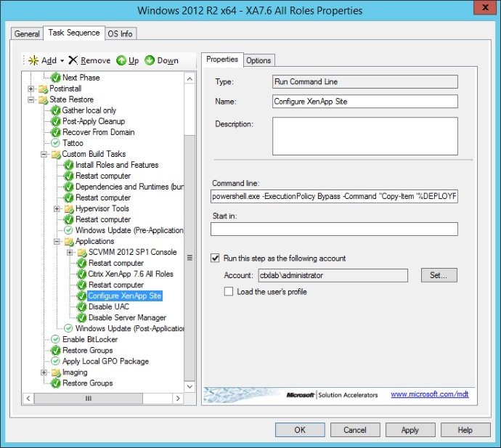The height and width of the screenshot is (448, 501).
Task: Click the Citrix XenApp 7.6 All Roles check icon
Action: (x=82, y=274)
